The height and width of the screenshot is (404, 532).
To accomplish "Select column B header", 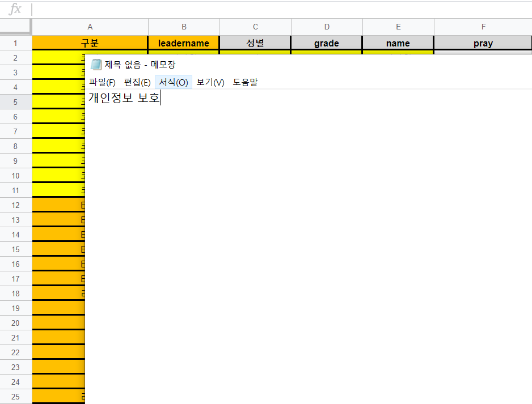I will tap(184, 27).
